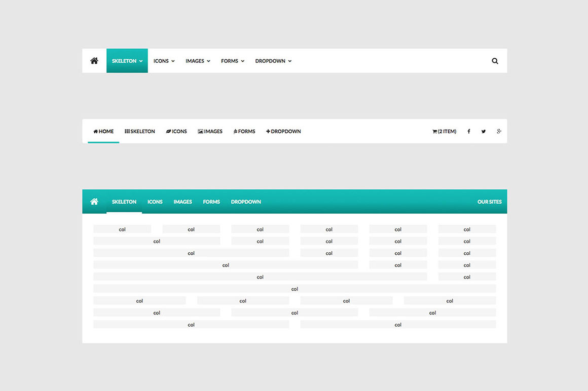588x391 pixels.
Task: Select DROPDOWN in the teal navbar
Action: coord(246,201)
